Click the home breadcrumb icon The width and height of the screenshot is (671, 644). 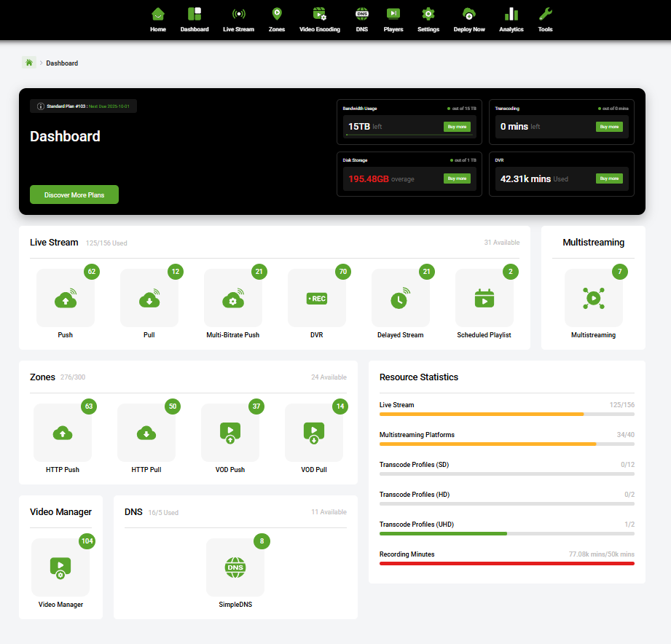pos(28,63)
